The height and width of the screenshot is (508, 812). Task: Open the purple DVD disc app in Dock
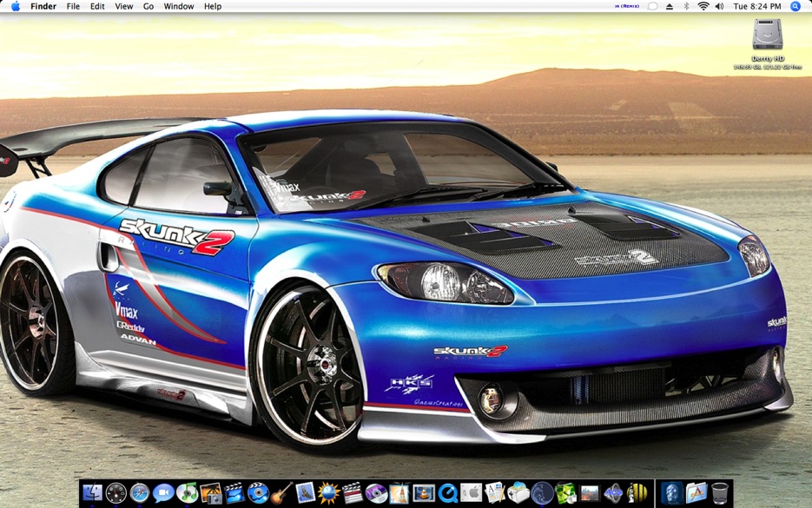coord(376,493)
